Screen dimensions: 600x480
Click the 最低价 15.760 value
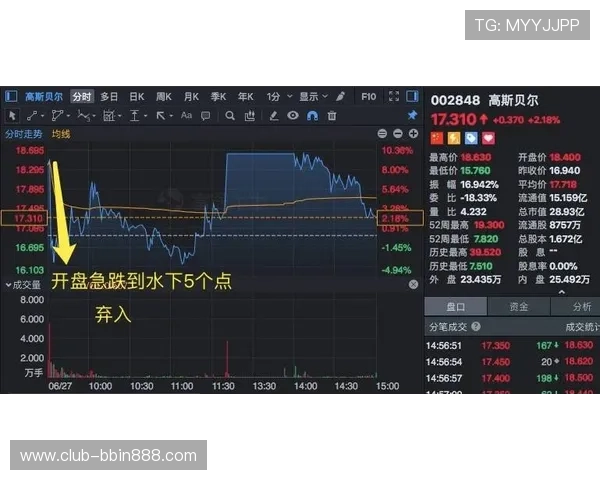click(x=475, y=171)
